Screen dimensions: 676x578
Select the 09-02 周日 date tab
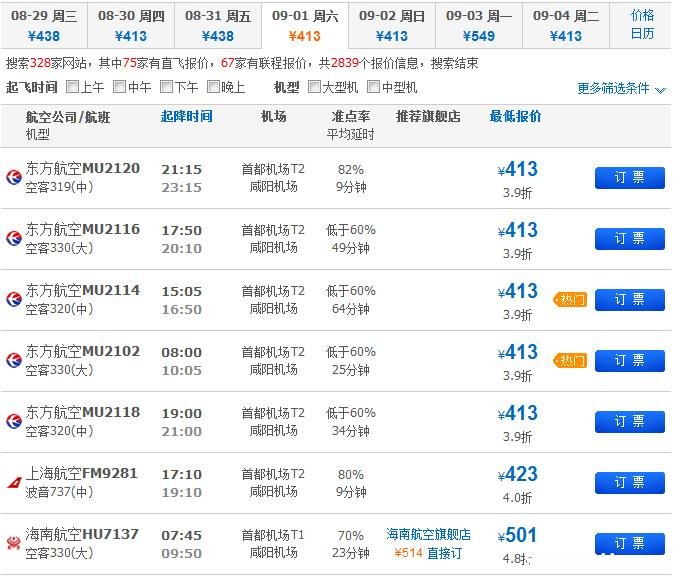click(x=392, y=25)
